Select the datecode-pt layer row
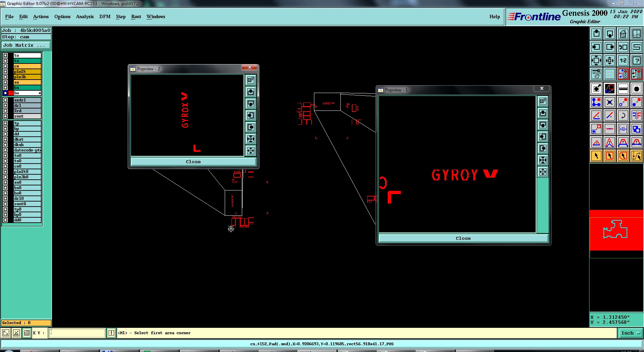This screenshot has height=352, width=644. pos(27,150)
